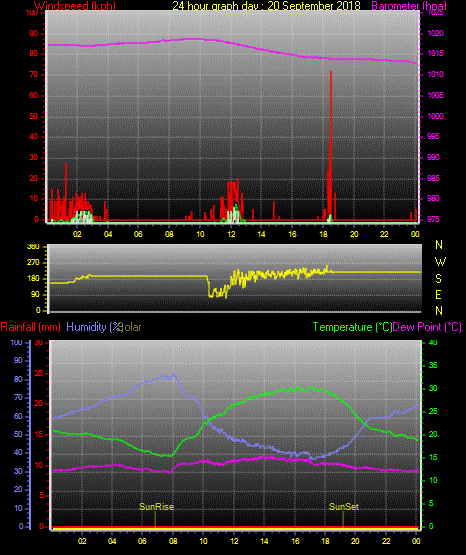
Task: Click the Dew Point (°C) legend label
Action: (427, 327)
